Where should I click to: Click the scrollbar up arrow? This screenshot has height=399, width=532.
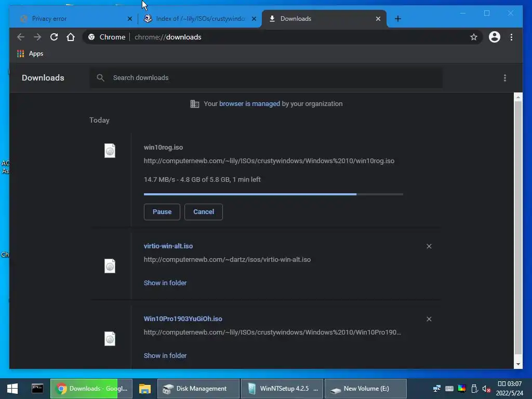(518, 97)
